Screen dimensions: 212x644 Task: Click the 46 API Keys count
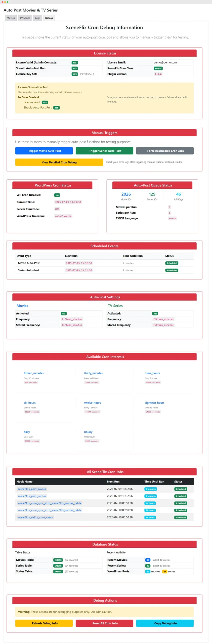coord(179,194)
